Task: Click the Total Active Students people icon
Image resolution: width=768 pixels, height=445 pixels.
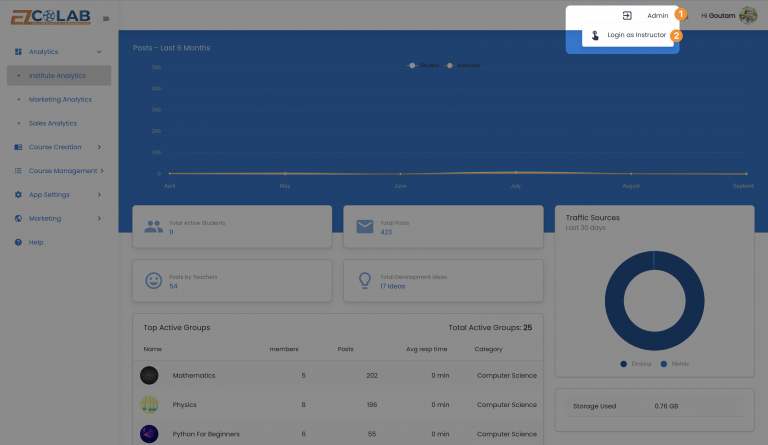Action: (153, 227)
